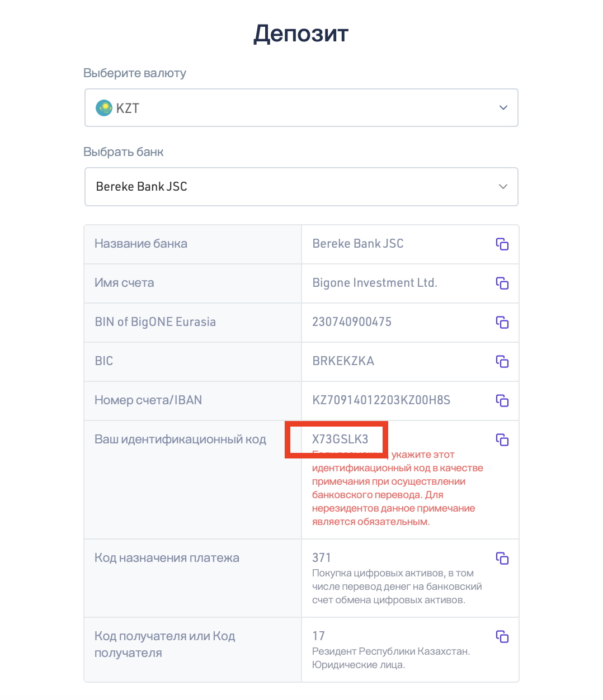Click the Депозит page heading
The height and width of the screenshot is (700, 603).
tap(301, 34)
